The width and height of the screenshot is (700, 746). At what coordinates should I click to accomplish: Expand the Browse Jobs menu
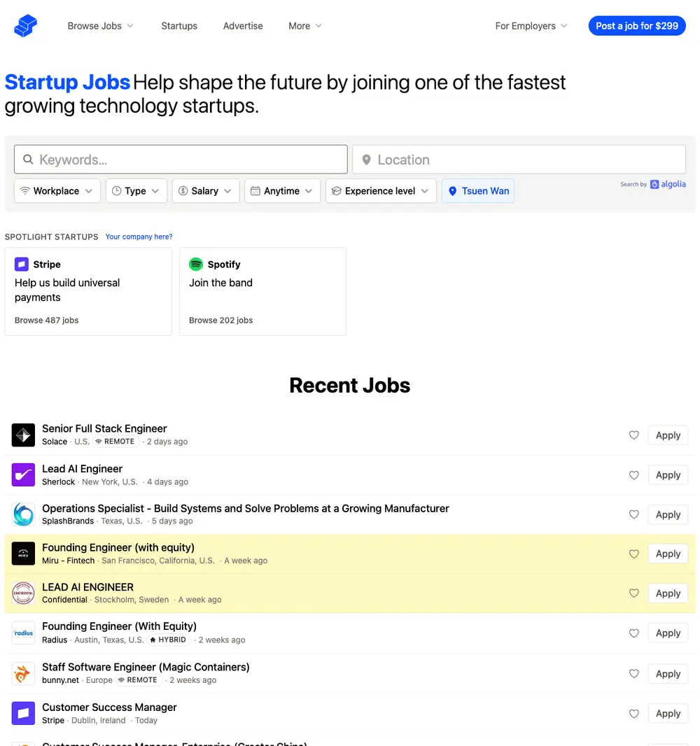(x=100, y=26)
